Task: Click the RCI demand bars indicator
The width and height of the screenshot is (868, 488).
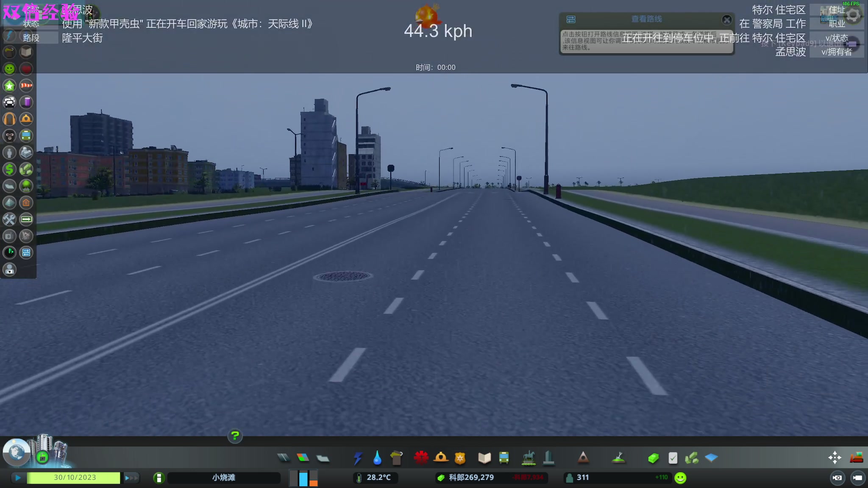Action: tap(303, 478)
